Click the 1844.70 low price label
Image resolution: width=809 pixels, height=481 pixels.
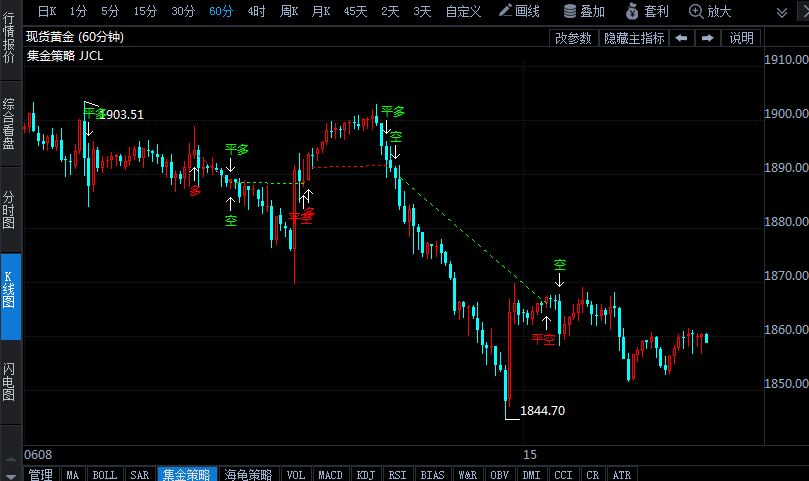542,411
